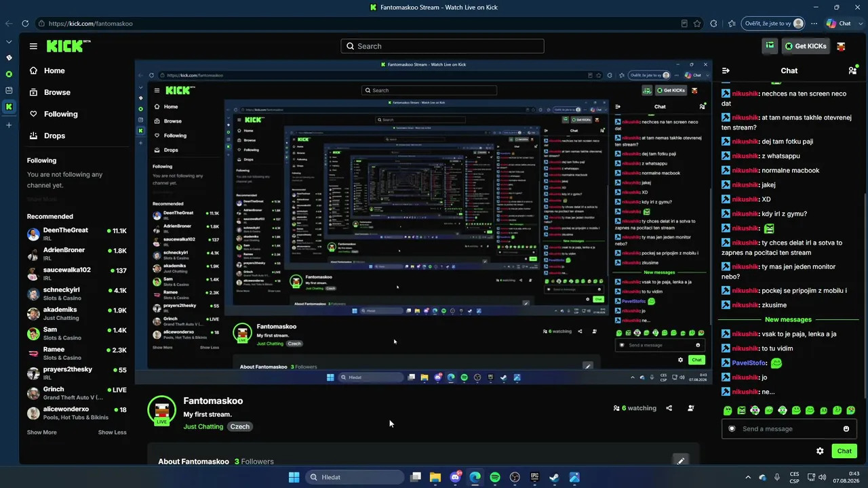Open Spotify from the taskbar
Image resolution: width=868 pixels, height=488 pixels.
tap(495, 477)
